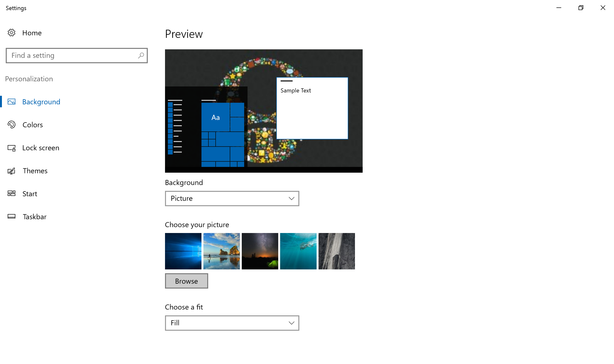
Task: Expand the Background type dropdown
Action: pyautogui.click(x=232, y=199)
